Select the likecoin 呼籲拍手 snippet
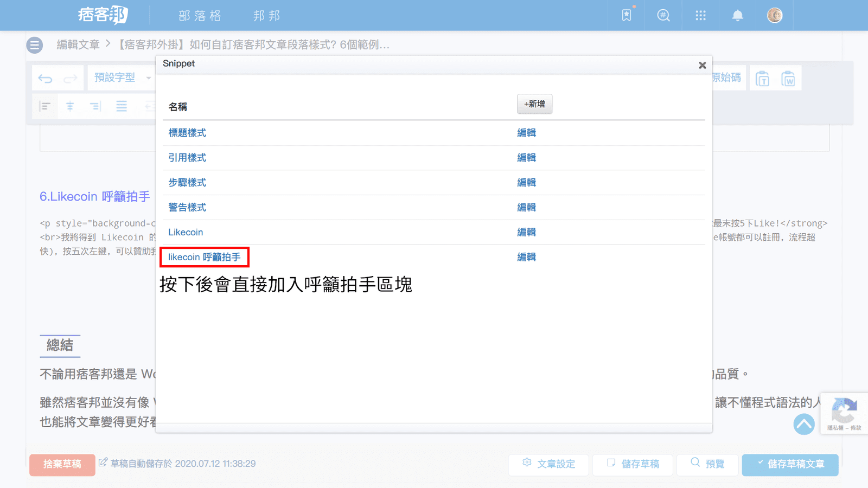Image resolution: width=868 pixels, height=488 pixels. [x=205, y=257]
